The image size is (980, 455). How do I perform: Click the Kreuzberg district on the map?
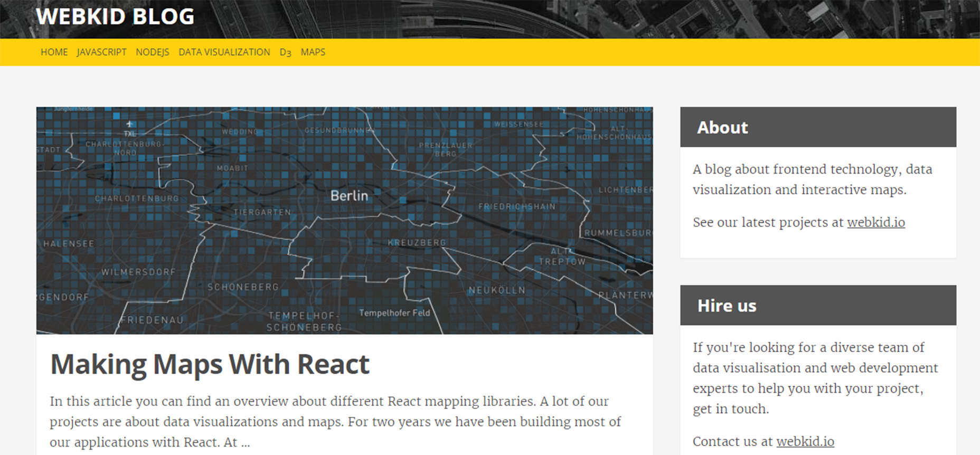coord(417,243)
